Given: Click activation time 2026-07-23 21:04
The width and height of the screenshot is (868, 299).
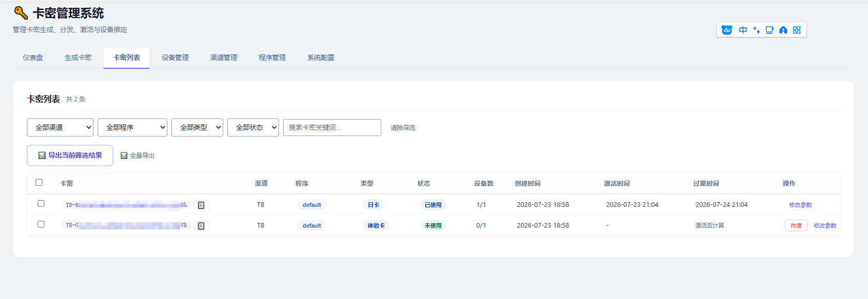Looking at the screenshot, I should tap(632, 205).
